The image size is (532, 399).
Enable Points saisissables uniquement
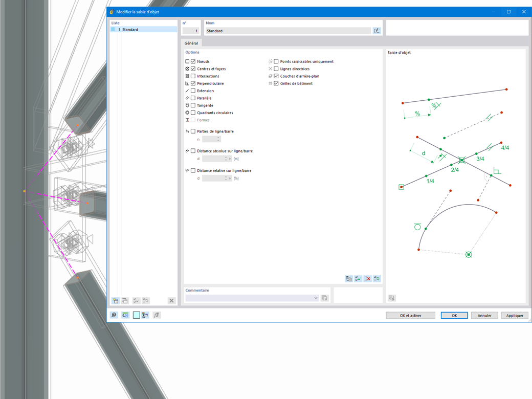click(276, 61)
